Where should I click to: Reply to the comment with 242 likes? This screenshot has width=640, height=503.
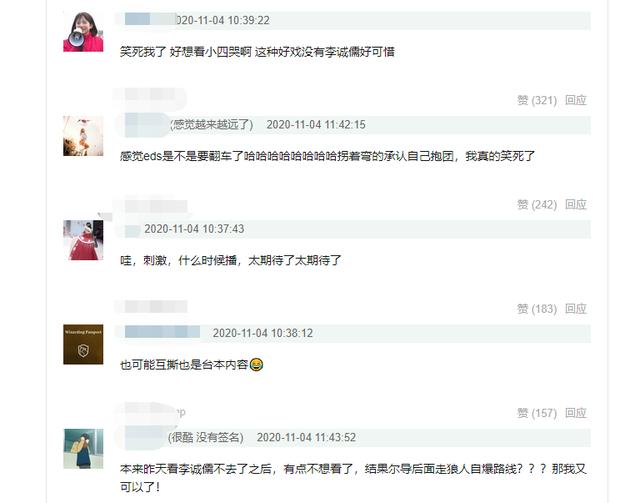(x=576, y=204)
